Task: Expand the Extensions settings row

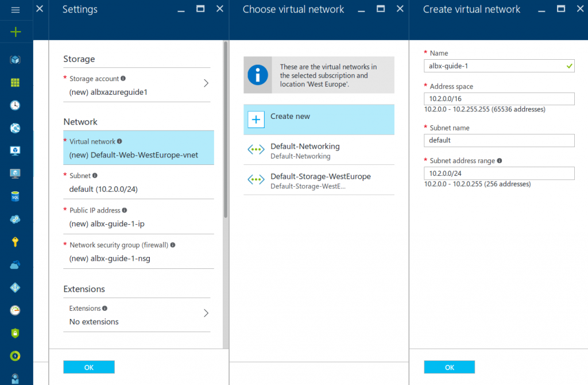Action: (x=137, y=315)
